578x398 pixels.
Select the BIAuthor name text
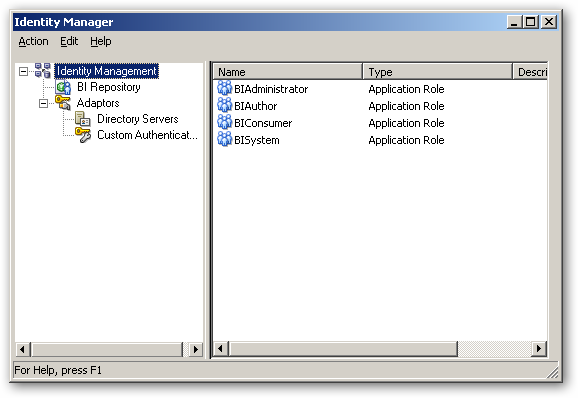(255, 106)
